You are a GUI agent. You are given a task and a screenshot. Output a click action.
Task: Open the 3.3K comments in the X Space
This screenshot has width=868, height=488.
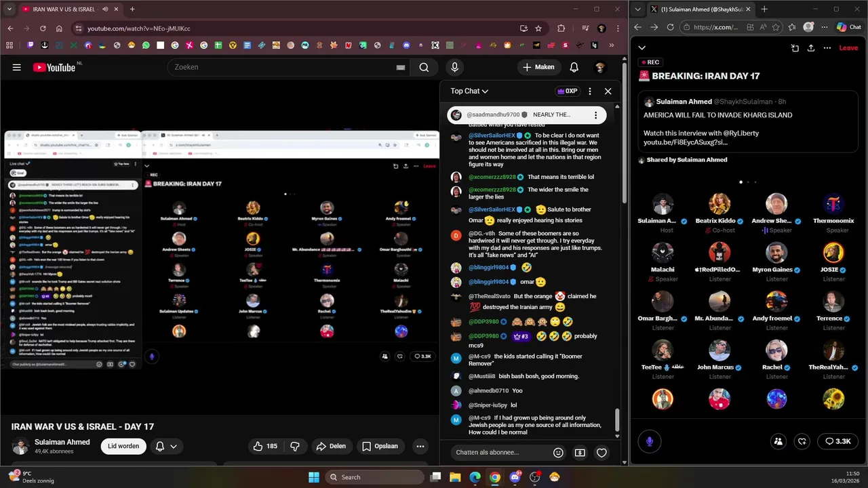838,441
